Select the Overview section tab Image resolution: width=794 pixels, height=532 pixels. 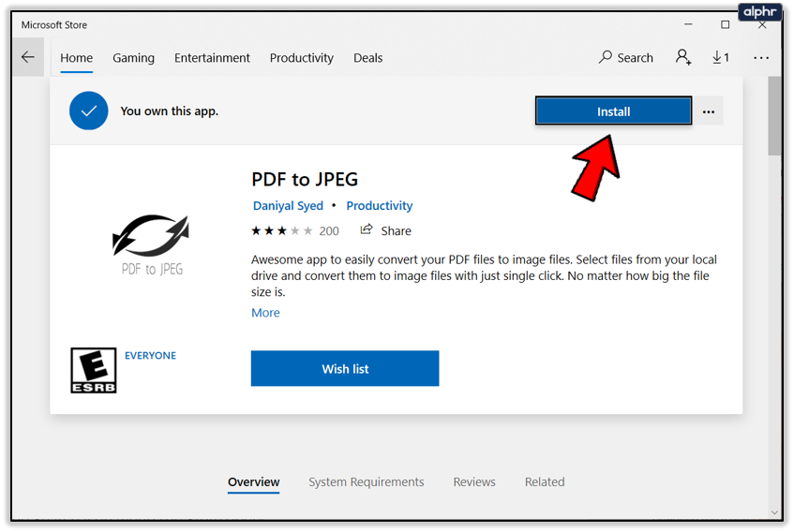point(253,482)
